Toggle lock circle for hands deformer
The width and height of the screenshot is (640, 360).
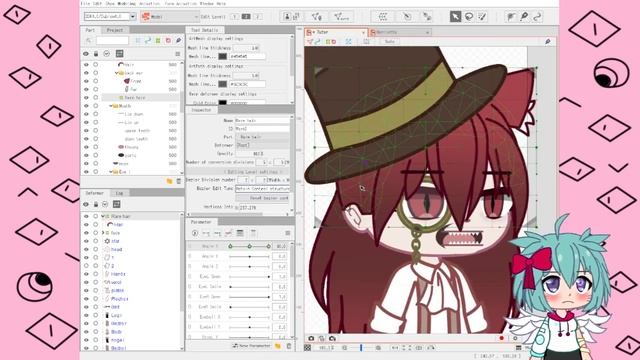coord(96,274)
